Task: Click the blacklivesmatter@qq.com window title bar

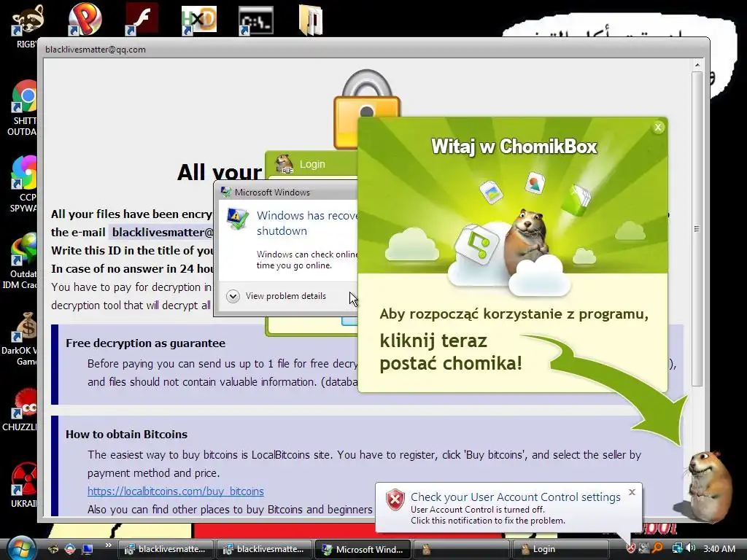Action: coord(373,49)
